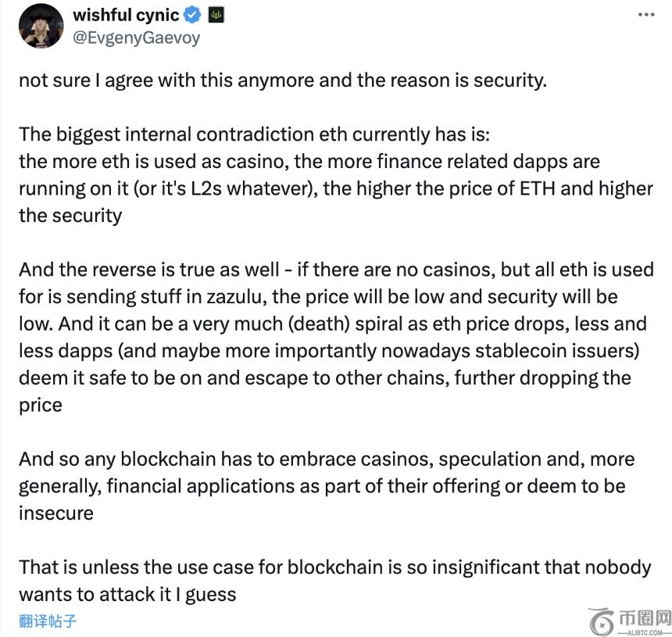Click the 'L2s whatever' text

(252, 188)
